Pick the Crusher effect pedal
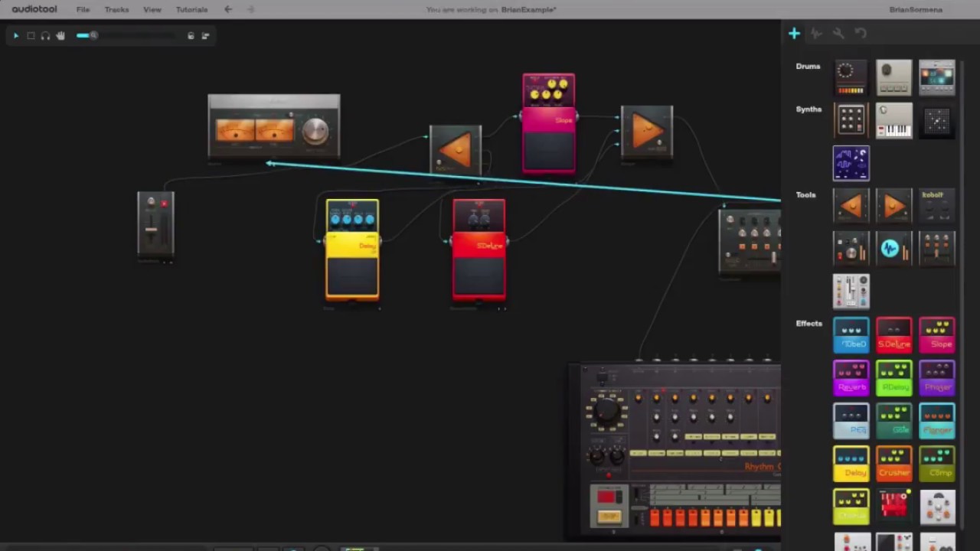 pos(893,463)
